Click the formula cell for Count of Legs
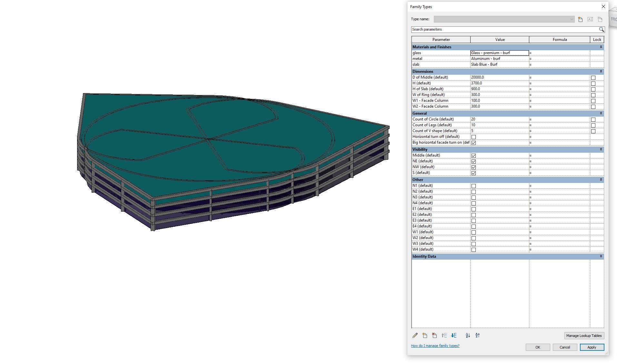This screenshot has height=364, width=617. pos(560,125)
